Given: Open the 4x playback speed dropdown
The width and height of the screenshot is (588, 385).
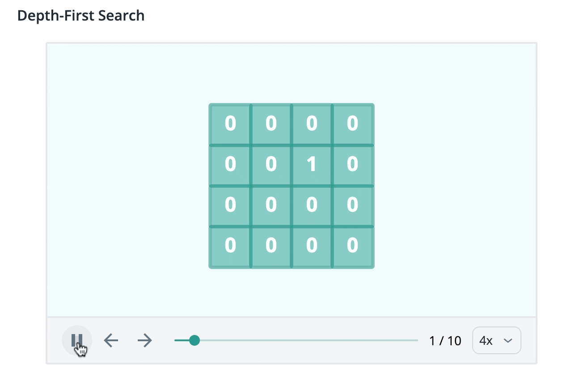Looking at the screenshot, I should click(496, 341).
